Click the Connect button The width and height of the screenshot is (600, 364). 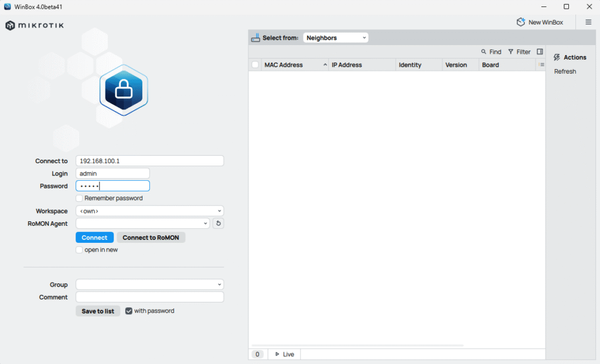(94, 237)
